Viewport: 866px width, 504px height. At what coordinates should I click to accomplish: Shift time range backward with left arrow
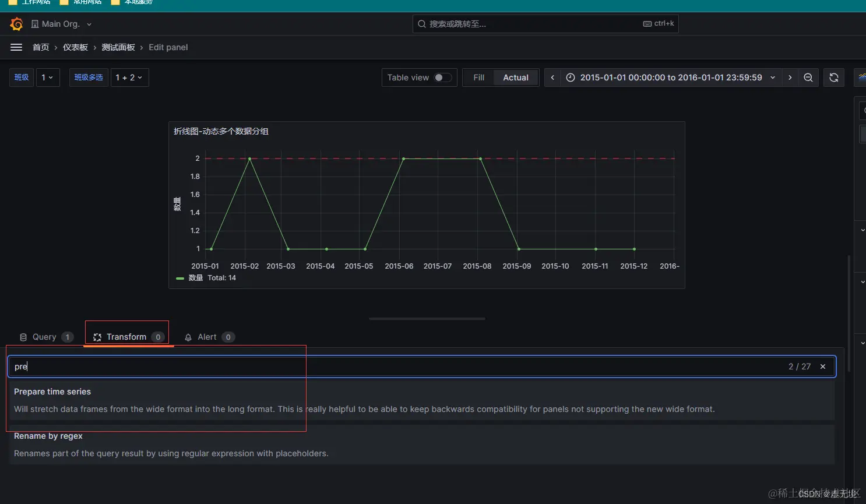[x=552, y=77]
